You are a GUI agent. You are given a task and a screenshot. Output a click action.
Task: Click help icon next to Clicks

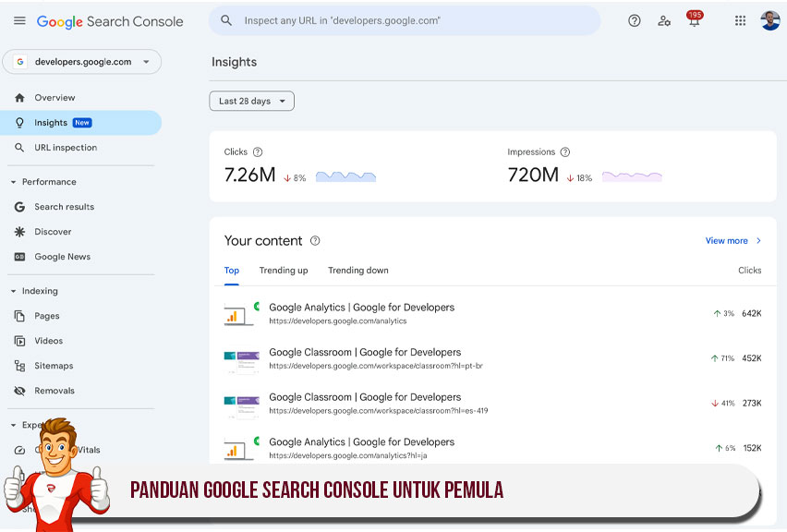click(258, 152)
